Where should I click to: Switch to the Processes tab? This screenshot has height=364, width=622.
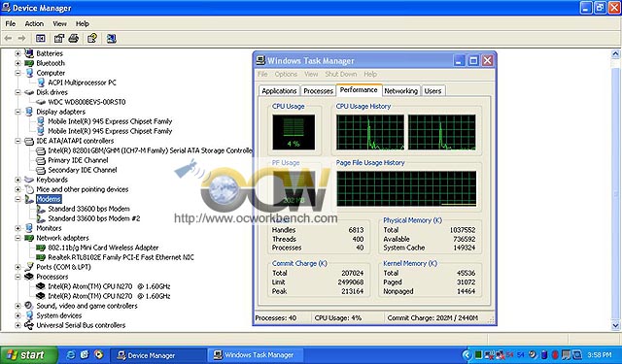click(318, 90)
